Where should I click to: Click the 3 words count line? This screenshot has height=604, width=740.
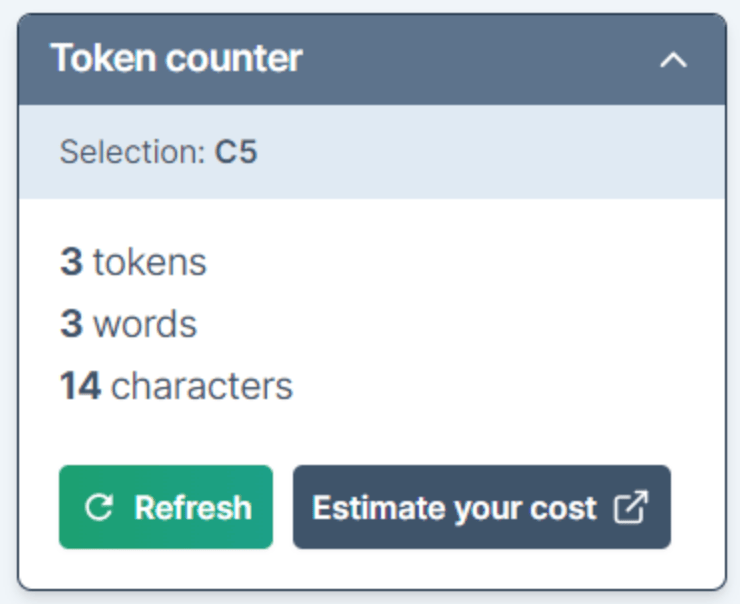coord(128,324)
